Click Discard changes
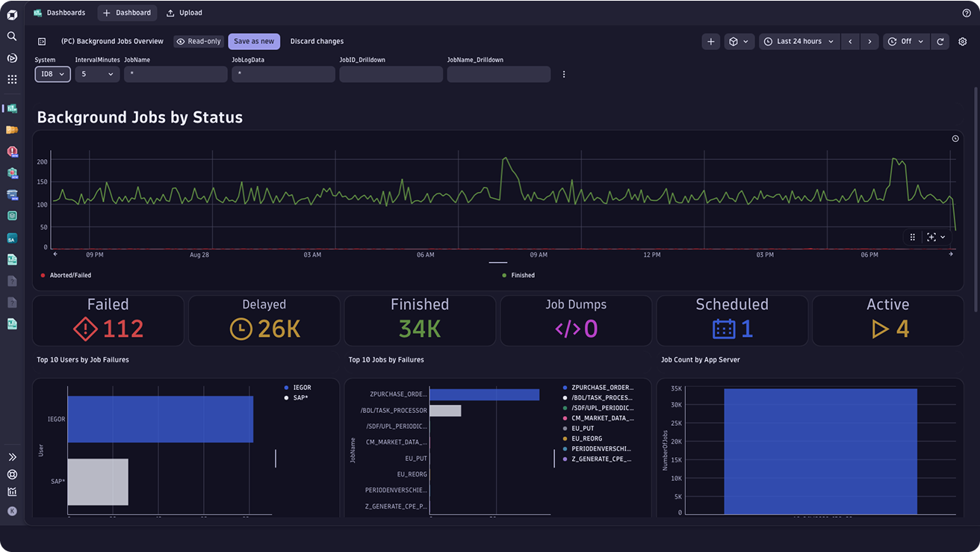The height and width of the screenshot is (552, 980). click(317, 42)
